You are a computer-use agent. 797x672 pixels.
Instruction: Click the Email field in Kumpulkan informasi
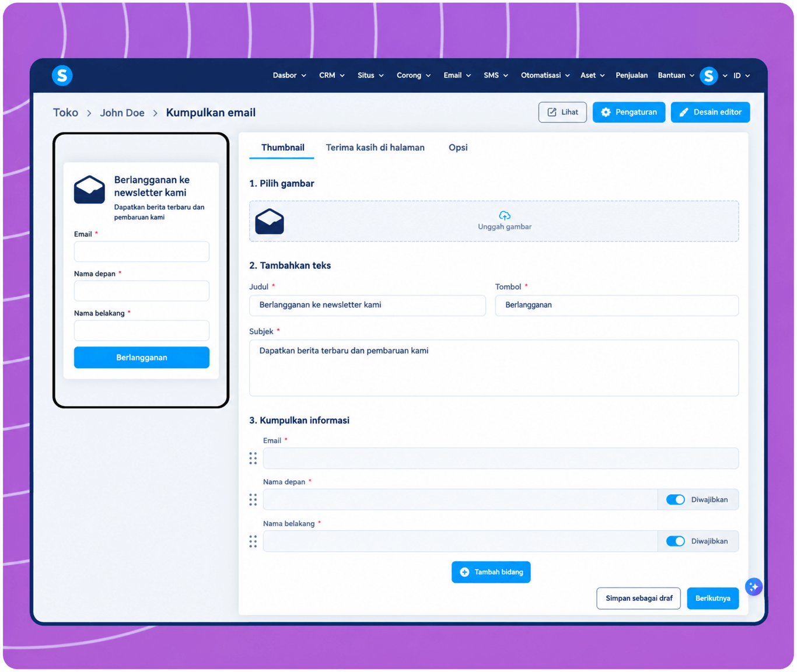(501, 459)
